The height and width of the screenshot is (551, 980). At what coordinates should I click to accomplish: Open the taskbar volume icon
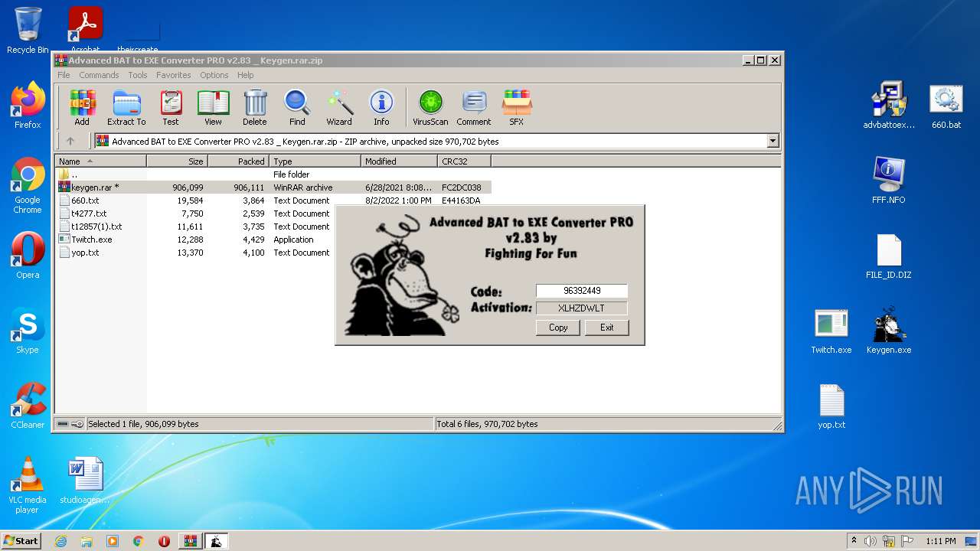(870, 541)
